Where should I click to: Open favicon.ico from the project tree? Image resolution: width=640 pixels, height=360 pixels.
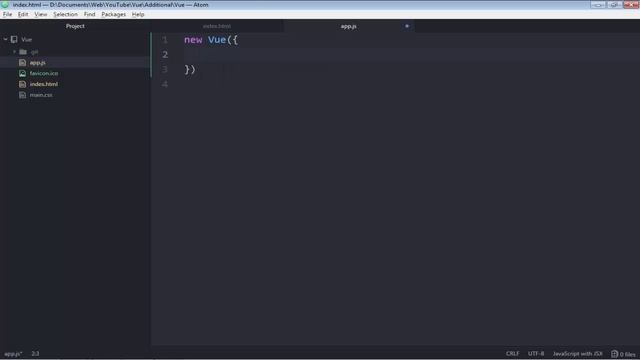click(44, 73)
